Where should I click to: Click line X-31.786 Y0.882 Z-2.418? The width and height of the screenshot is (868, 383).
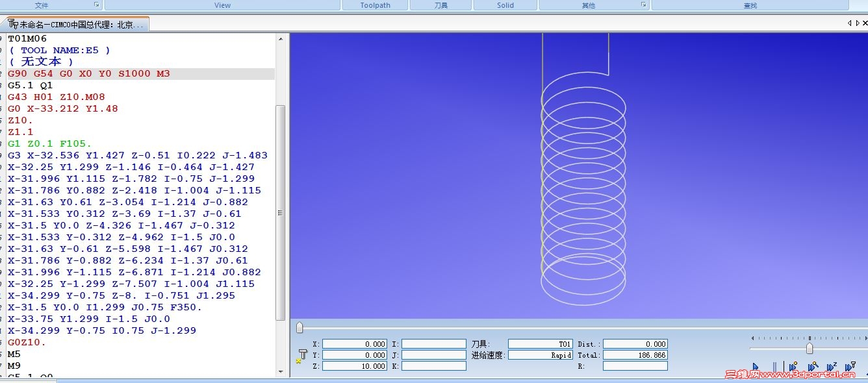pos(134,191)
